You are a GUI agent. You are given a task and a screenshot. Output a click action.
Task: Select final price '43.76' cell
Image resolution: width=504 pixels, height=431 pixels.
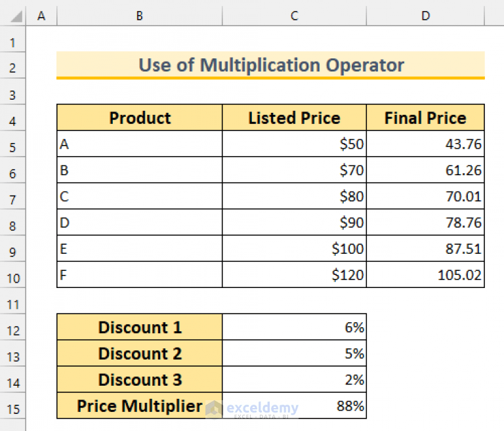click(x=425, y=144)
